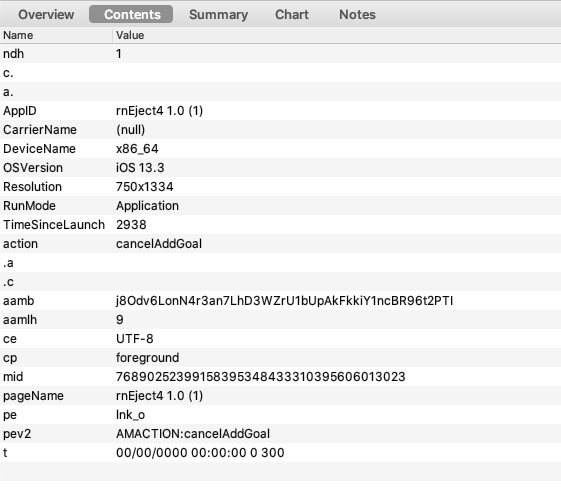Click the foreground value

[x=147, y=358]
